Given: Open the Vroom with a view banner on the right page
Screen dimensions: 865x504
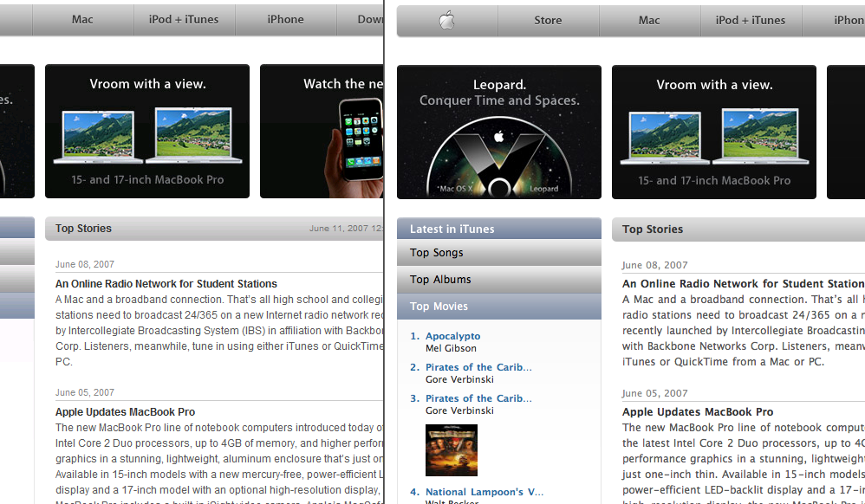Looking at the screenshot, I should click(714, 132).
